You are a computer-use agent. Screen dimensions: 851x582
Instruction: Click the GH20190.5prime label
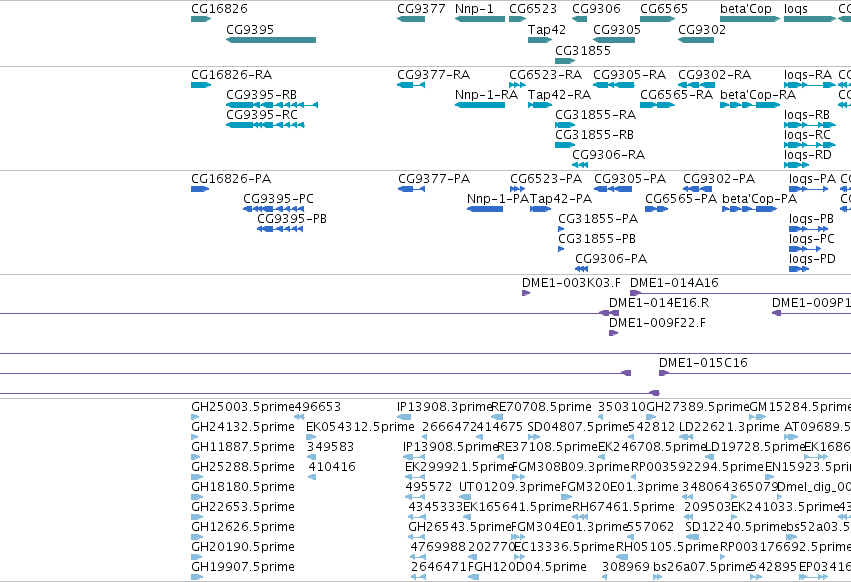tap(243, 547)
